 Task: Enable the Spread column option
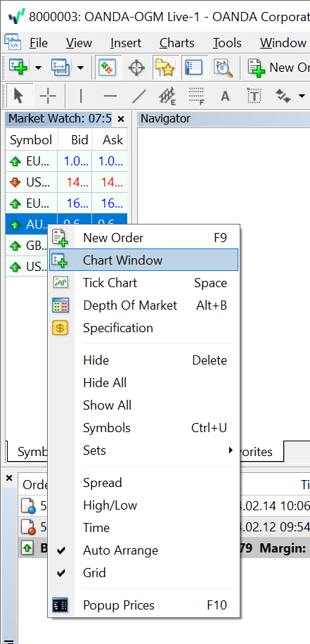[x=143, y=483]
